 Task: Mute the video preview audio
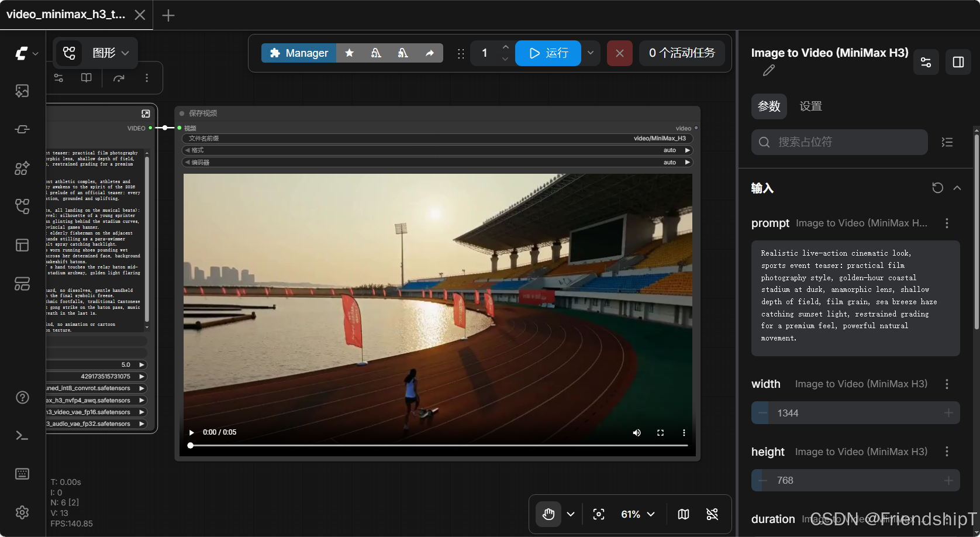tap(637, 433)
